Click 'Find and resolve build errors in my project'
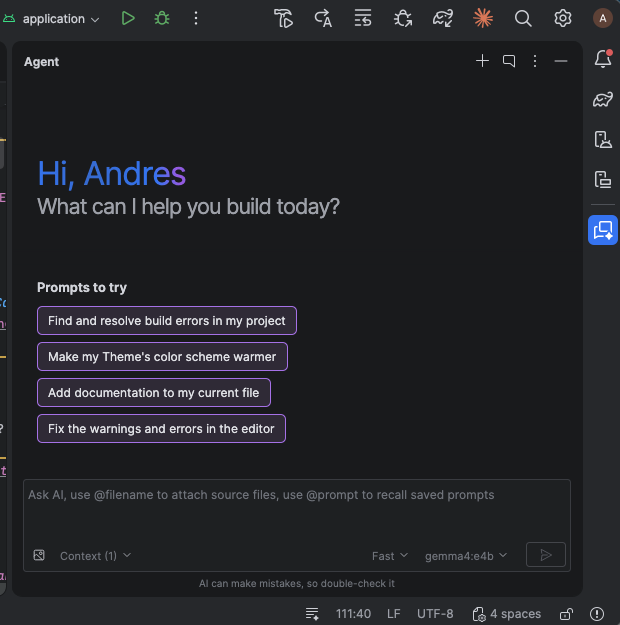This screenshot has height=625, width=620. coord(167,320)
